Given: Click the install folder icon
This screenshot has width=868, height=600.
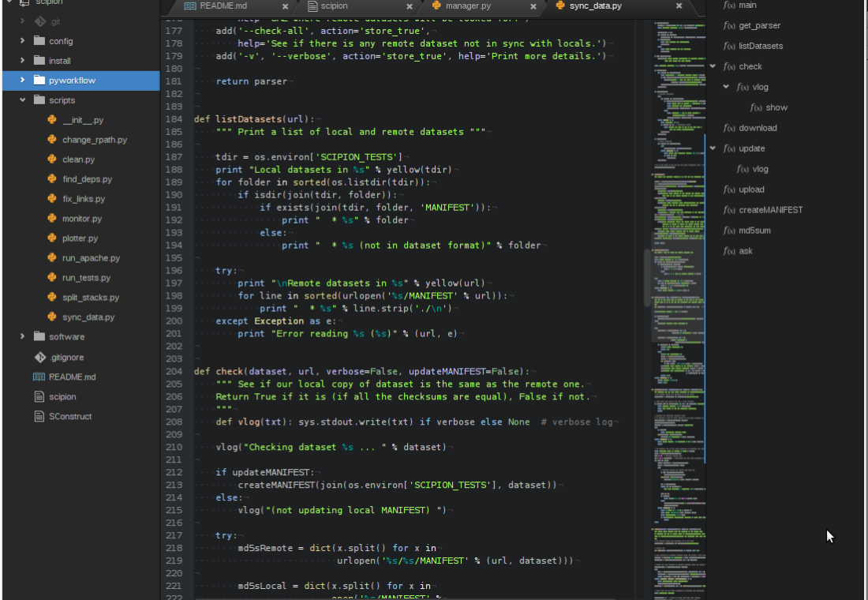Looking at the screenshot, I should tap(39, 60).
